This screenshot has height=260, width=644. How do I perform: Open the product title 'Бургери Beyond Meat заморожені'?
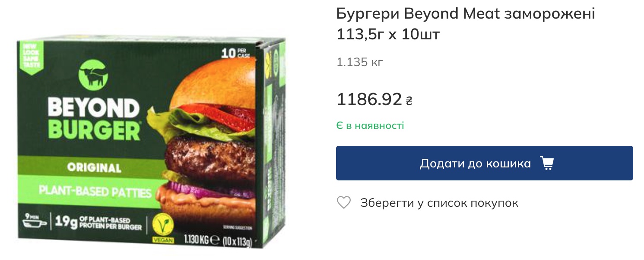[466, 14]
